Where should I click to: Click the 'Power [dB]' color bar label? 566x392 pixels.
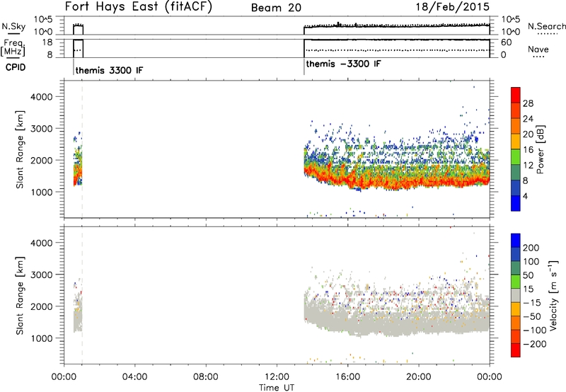click(540, 149)
